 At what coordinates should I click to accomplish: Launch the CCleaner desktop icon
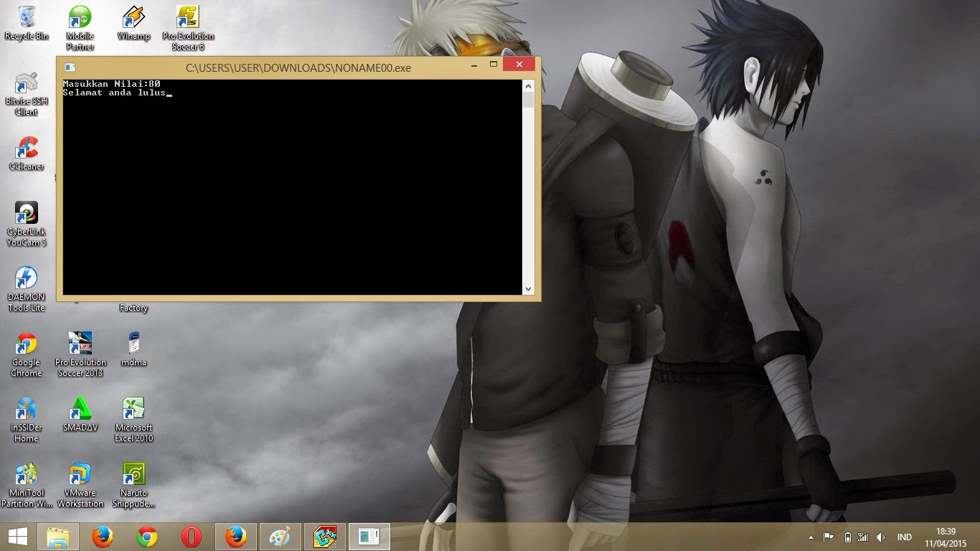click(x=27, y=154)
